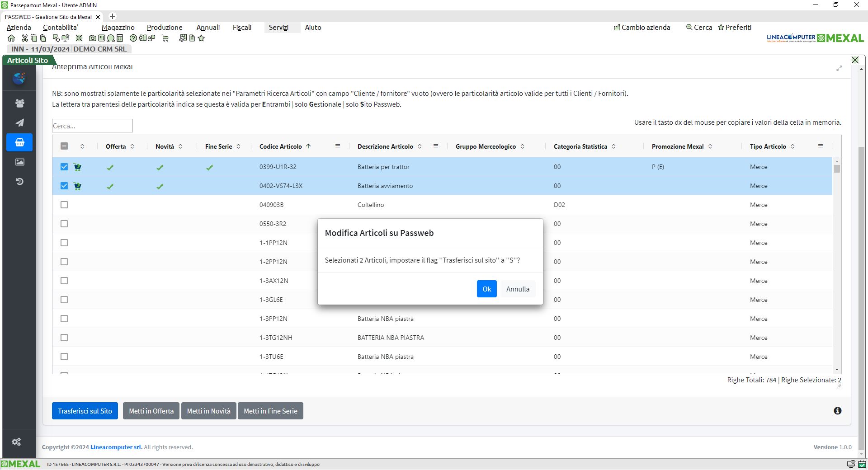Image resolution: width=868 pixels, height=470 pixels.
Task: Click the paper plane icon in sidebar
Action: click(19, 123)
